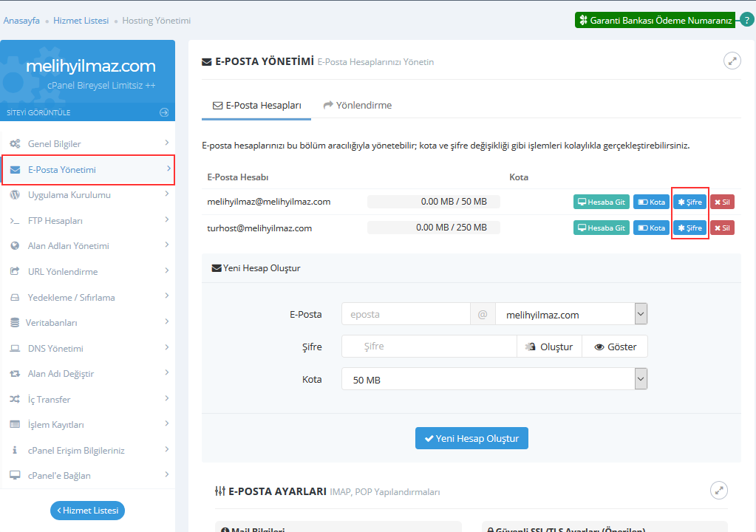
Task: Generate a password with the Oluştur button
Action: point(549,347)
